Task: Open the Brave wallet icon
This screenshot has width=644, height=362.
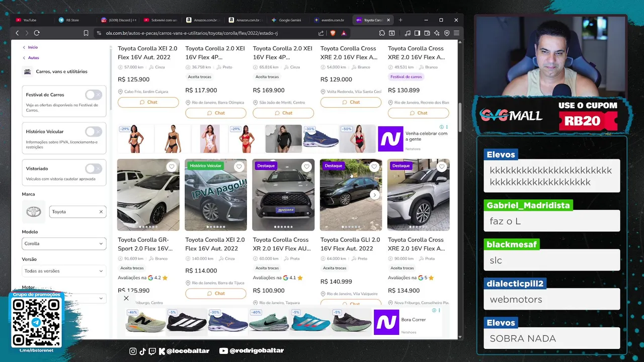Action: pos(427,33)
